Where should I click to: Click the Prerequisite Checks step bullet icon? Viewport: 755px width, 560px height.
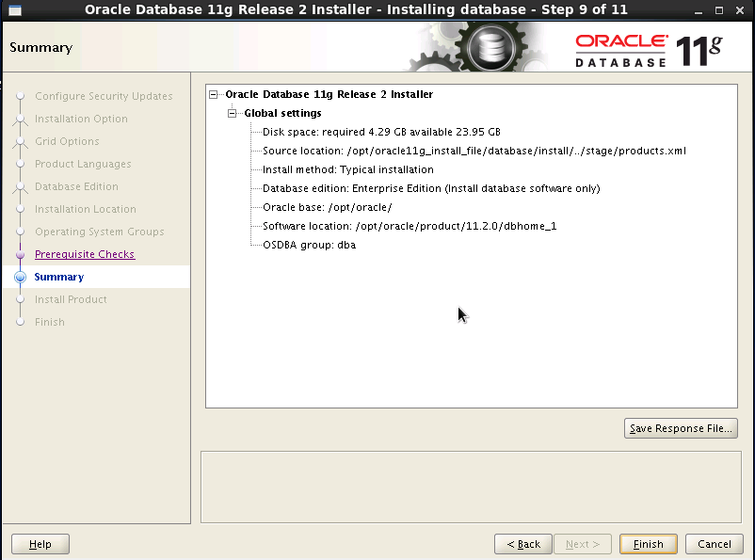pos(20,254)
